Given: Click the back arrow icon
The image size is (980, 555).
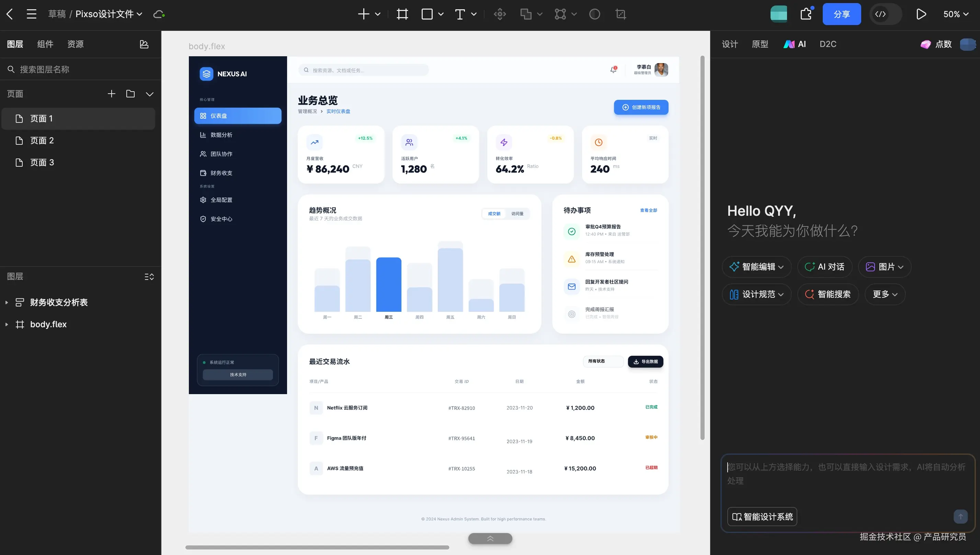Looking at the screenshot, I should click(10, 14).
